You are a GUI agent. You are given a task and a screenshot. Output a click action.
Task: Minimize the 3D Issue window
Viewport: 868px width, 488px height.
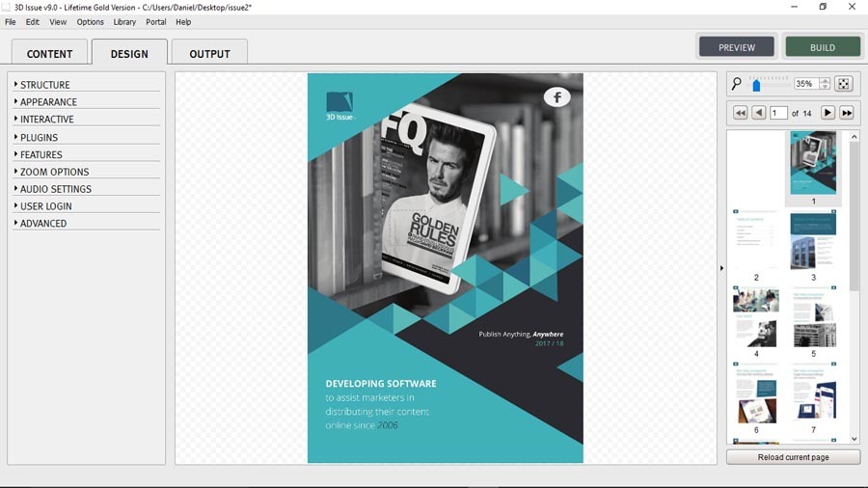pyautogui.click(x=795, y=7)
